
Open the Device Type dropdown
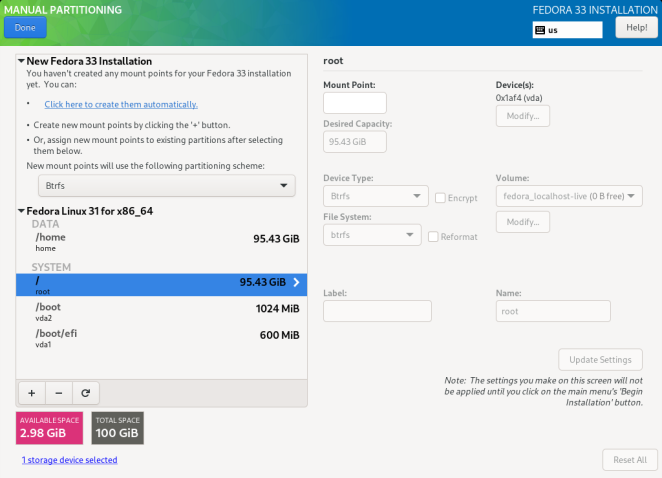click(376, 196)
